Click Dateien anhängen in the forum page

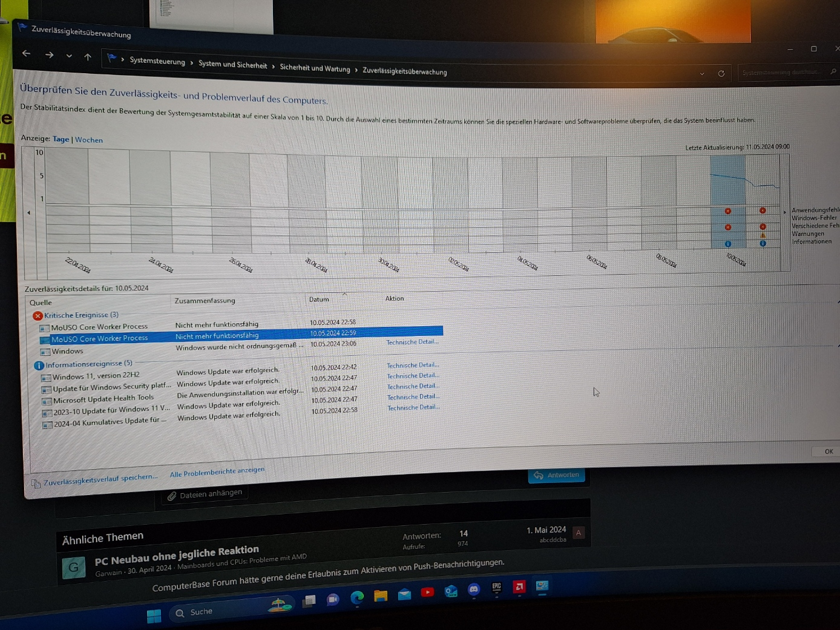205,494
